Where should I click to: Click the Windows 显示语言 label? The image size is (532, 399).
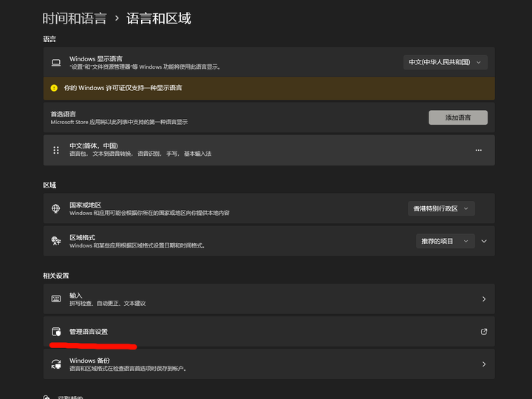pos(95,58)
